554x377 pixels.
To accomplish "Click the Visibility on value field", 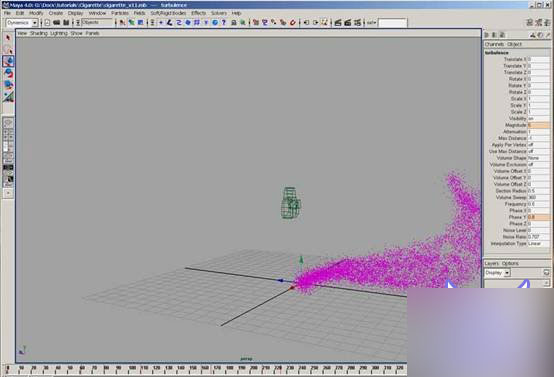I will tap(538, 119).
